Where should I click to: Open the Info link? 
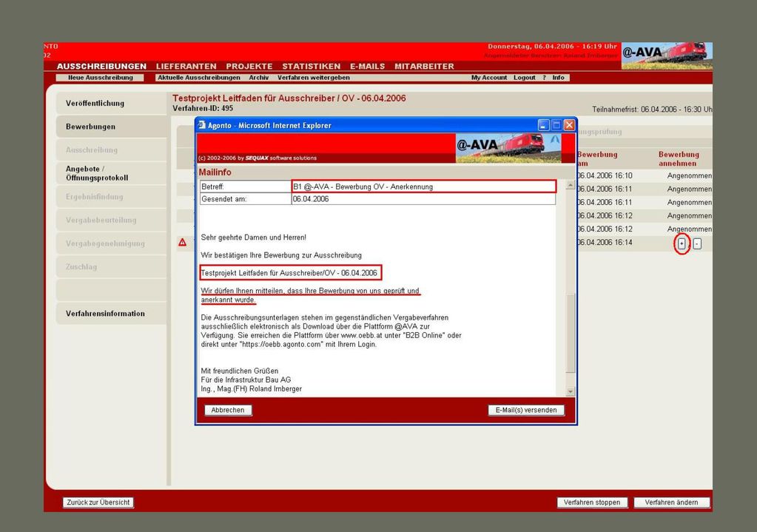coord(558,78)
